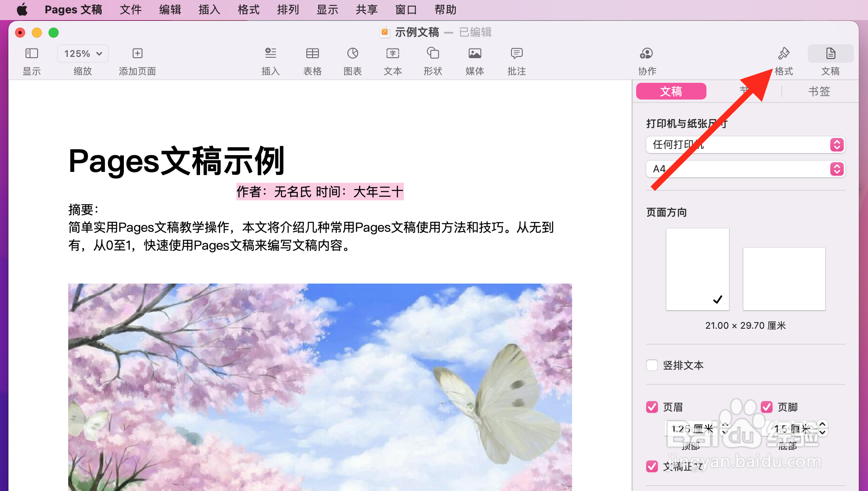Open the Format (格式) brush inspector
The image size is (868, 491).
(x=783, y=53)
